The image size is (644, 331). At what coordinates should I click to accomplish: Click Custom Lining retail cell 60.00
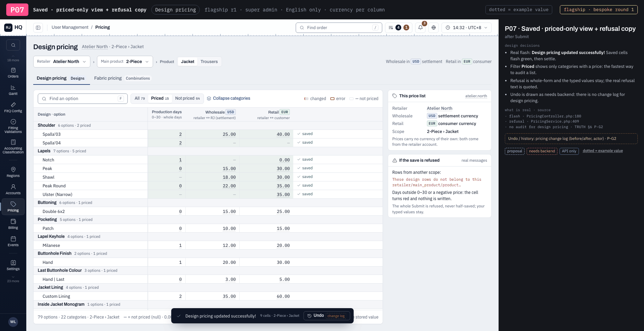tap(267, 296)
